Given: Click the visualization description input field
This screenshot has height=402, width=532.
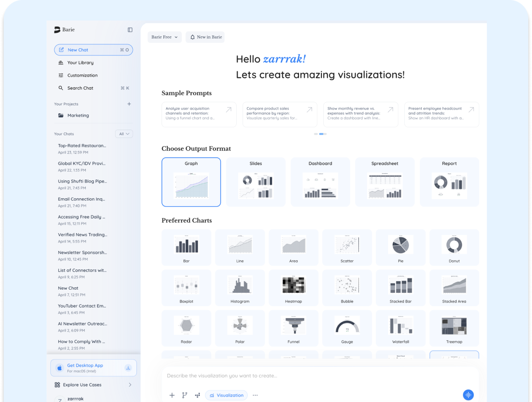Looking at the screenshot, I should (321, 376).
